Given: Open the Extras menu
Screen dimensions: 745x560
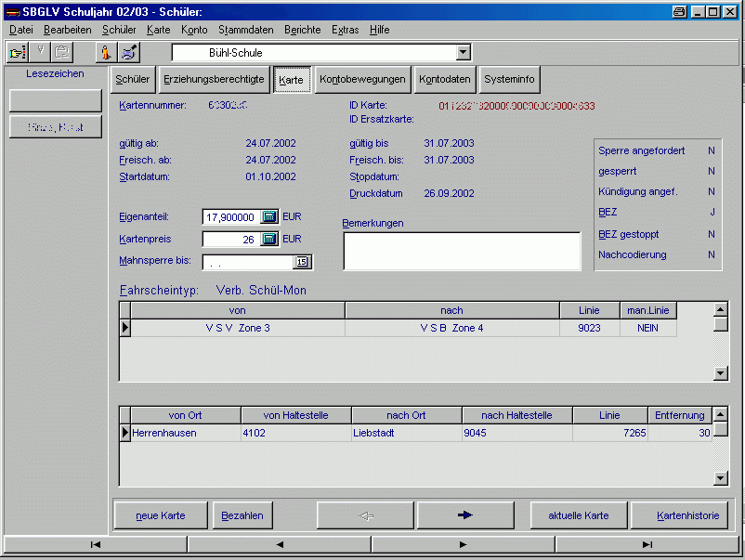Looking at the screenshot, I should pyautogui.click(x=345, y=30).
